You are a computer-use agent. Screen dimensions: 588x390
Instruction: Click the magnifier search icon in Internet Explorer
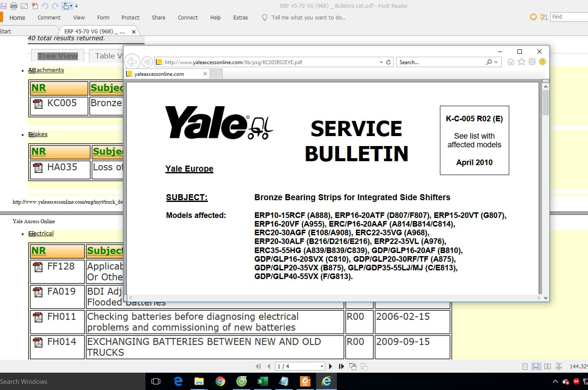tap(489, 62)
